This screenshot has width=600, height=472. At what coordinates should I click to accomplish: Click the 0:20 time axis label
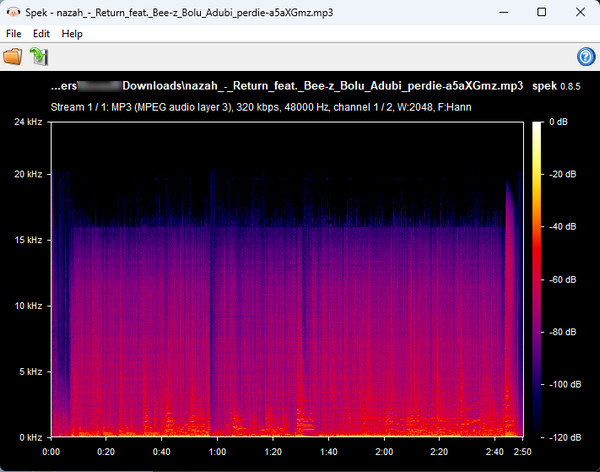point(106,452)
